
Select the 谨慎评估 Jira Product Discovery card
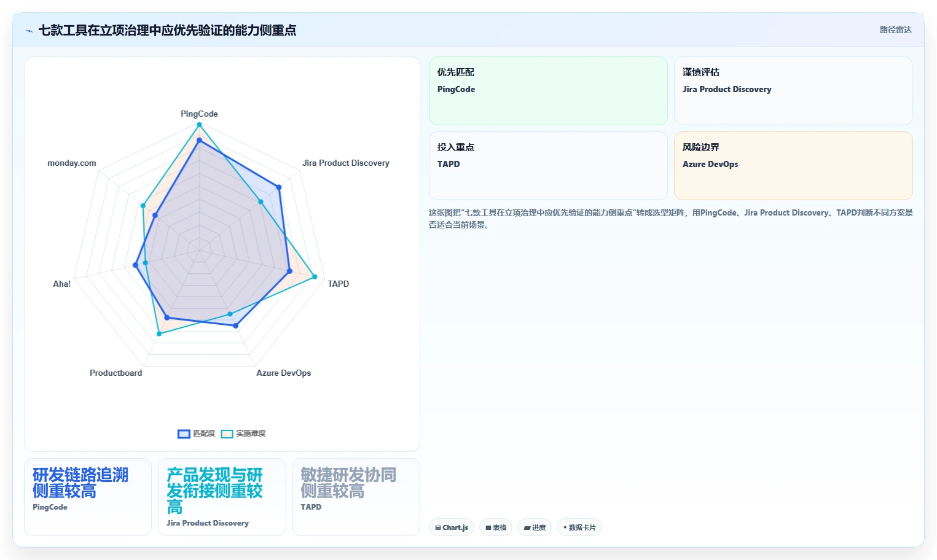793,91
